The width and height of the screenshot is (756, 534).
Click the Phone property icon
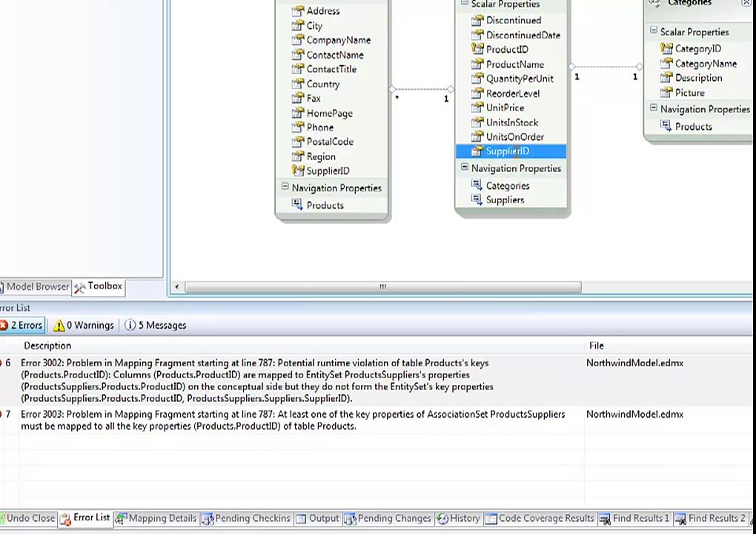point(298,127)
